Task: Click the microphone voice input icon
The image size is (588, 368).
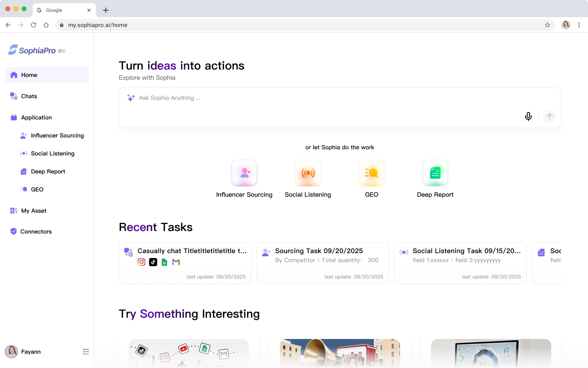Action: coord(528,117)
